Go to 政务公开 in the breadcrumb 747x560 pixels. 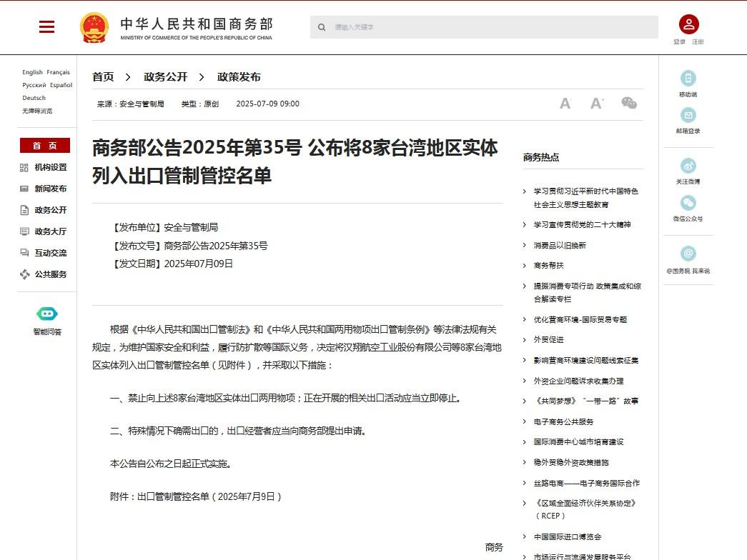[165, 77]
